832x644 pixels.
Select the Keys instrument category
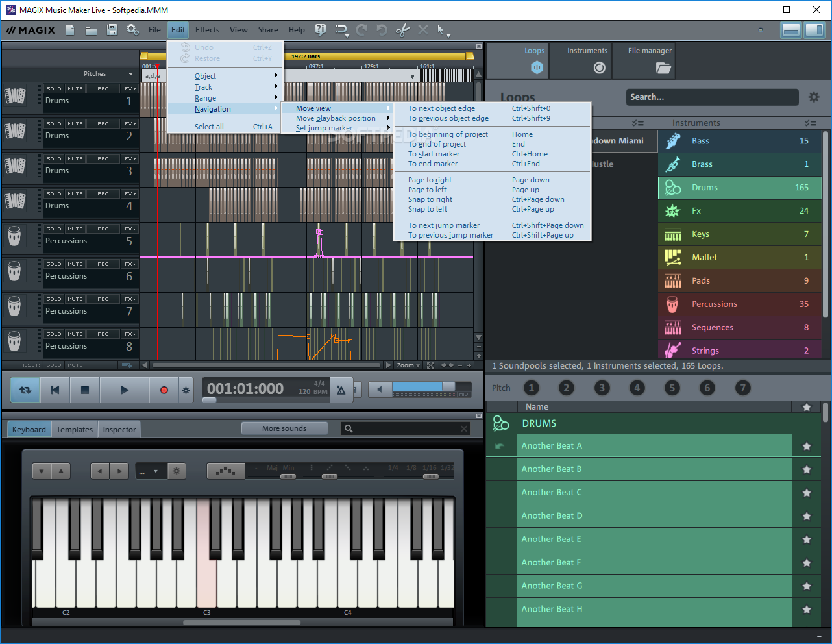point(739,234)
